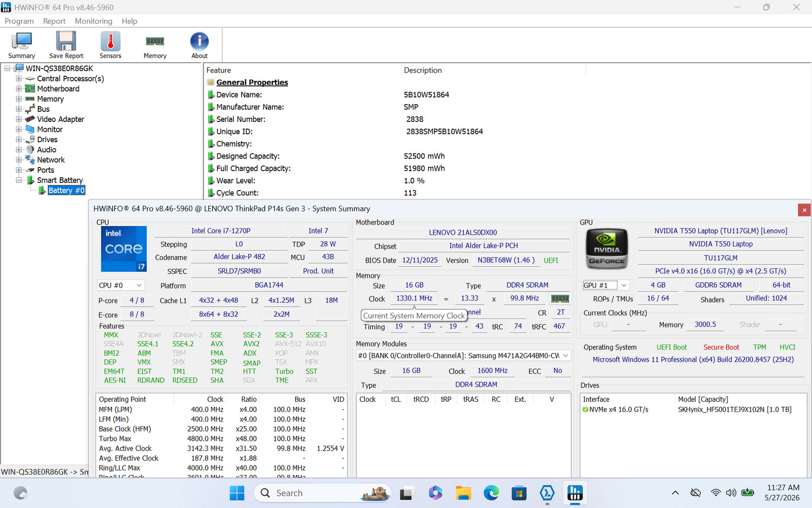Click the General Properties folder icon
812x508 pixels.
pos(211,82)
